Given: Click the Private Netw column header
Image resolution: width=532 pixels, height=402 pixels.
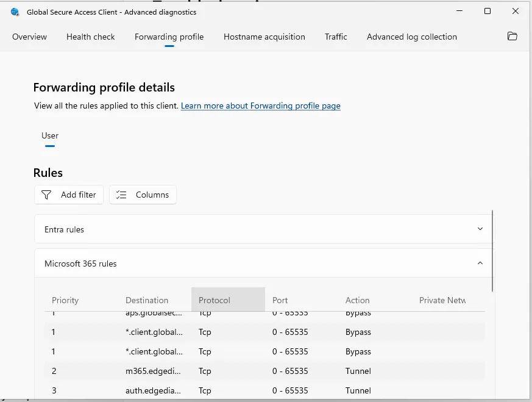Looking at the screenshot, I should click(442, 300).
